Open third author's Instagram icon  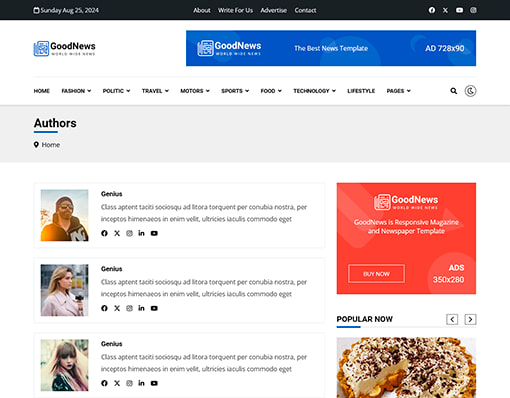pyautogui.click(x=129, y=383)
